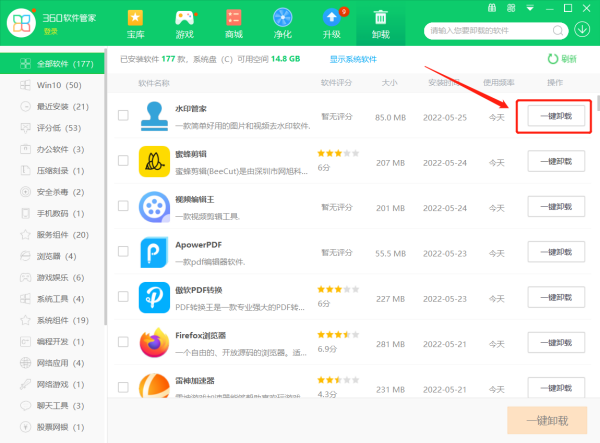Uninstall ApowerPDF with 一键卸载
Screen dimensions: 600x443
(x=556, y=252)
